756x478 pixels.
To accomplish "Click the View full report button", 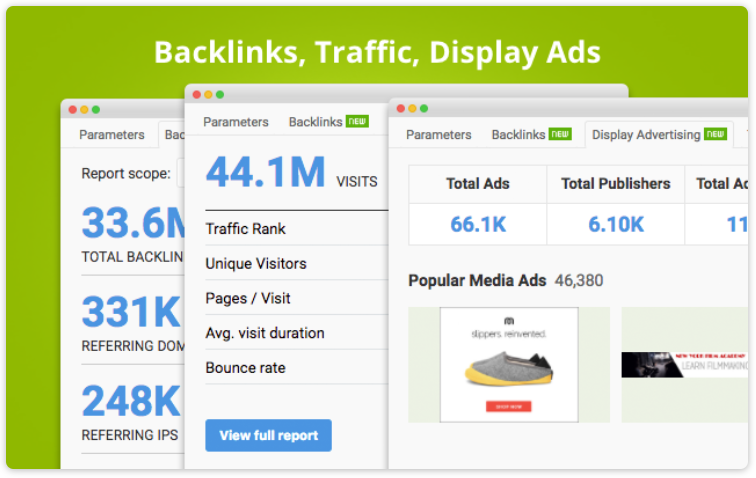I will coord(268,435).
